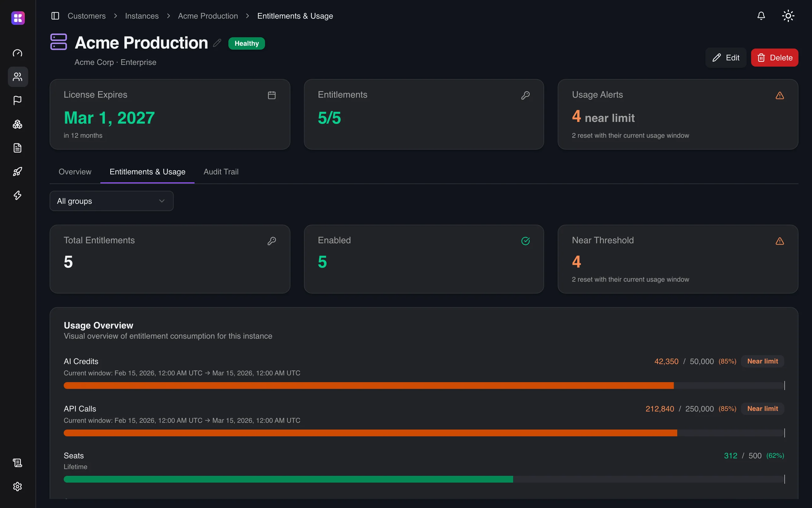812x508 pixels.
Task: Open the lightning bolt icon in sidebar
Action: click(x=17, y=195)
